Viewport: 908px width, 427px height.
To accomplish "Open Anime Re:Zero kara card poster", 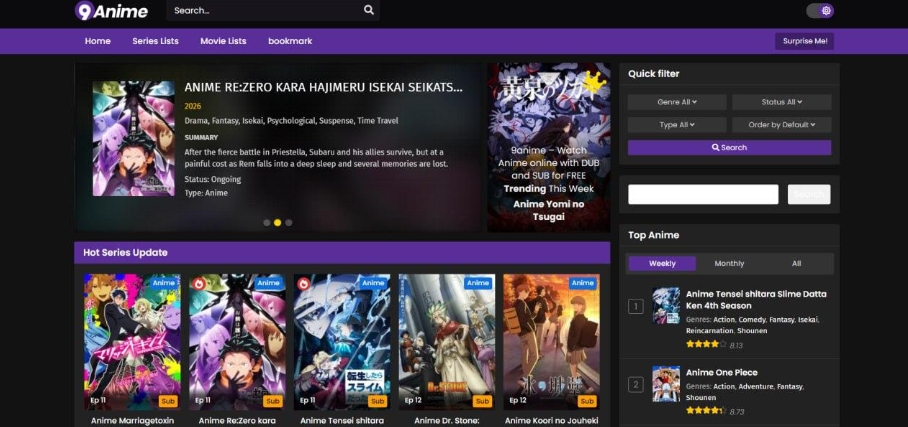I will pyautogui.click(x=237, y=342).
